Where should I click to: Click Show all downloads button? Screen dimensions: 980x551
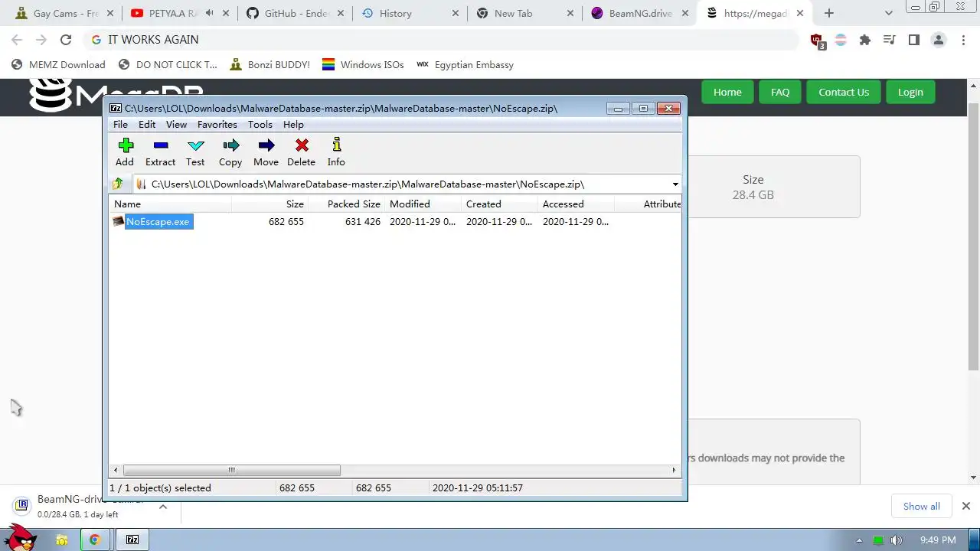(x=921, y=506)
